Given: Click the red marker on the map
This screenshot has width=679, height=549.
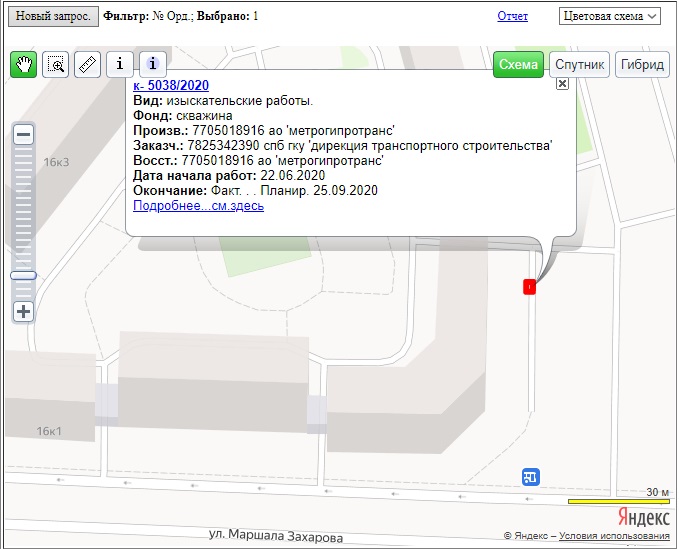Looking at the screenshot, I should pyautogui.click(x=529, y=287).
